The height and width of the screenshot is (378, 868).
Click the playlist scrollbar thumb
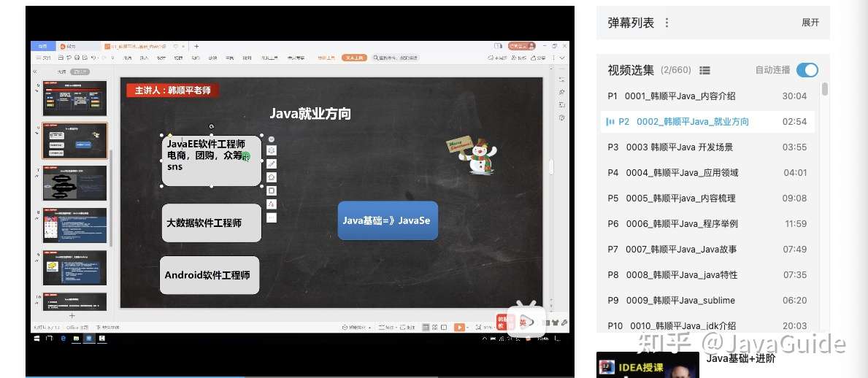point(825,89)
